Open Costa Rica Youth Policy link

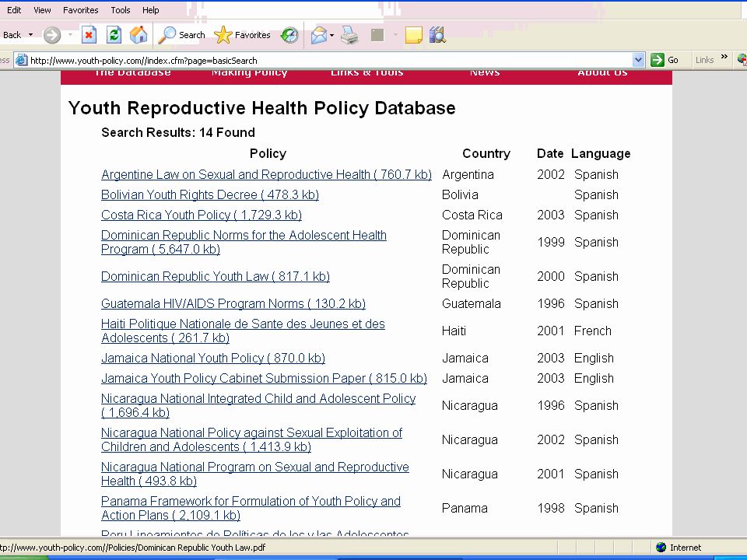point(202,215)
